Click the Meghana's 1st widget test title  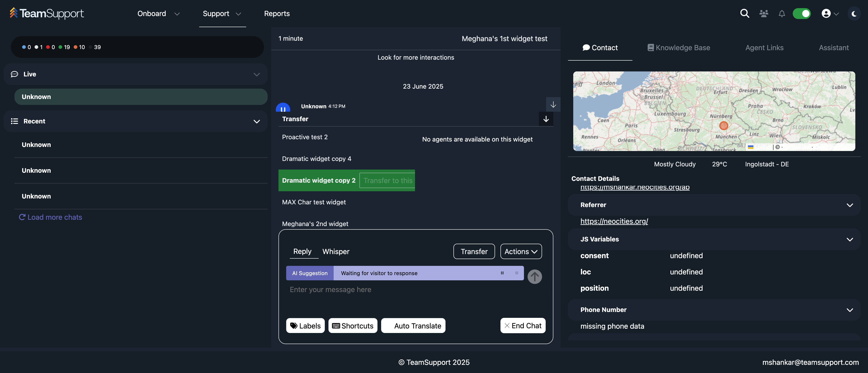[x=505, y=39]
